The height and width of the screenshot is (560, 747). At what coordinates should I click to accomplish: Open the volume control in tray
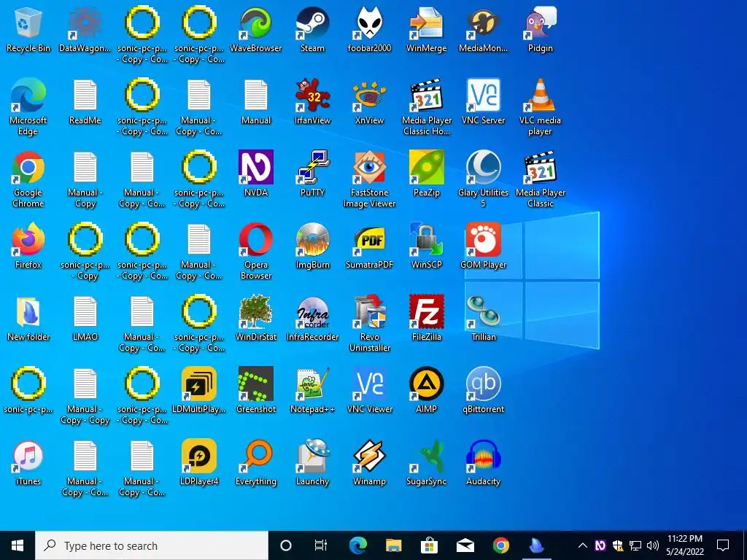coord(653,545)
